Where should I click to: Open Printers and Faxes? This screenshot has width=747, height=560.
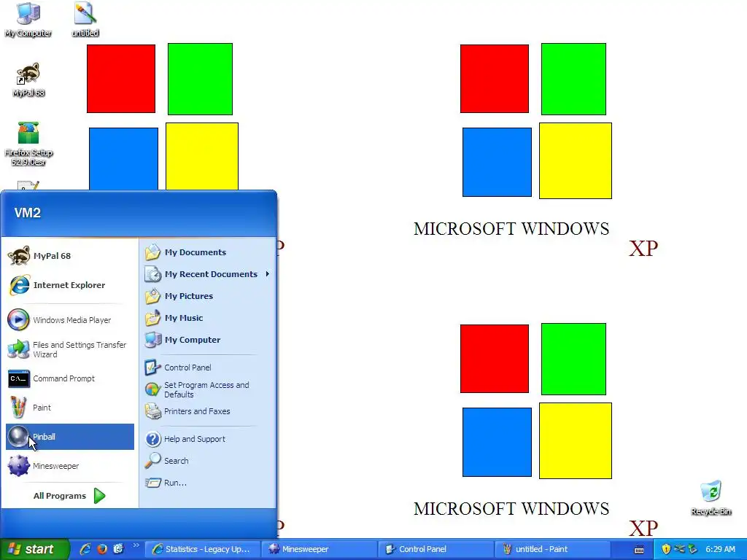pos(207,411)
